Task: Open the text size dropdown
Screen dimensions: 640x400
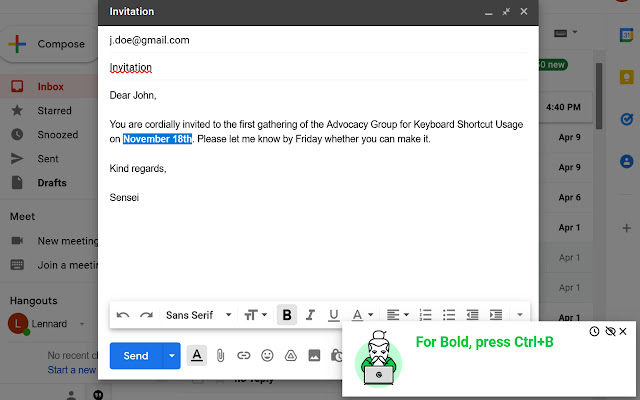Action: click(256, 315)
